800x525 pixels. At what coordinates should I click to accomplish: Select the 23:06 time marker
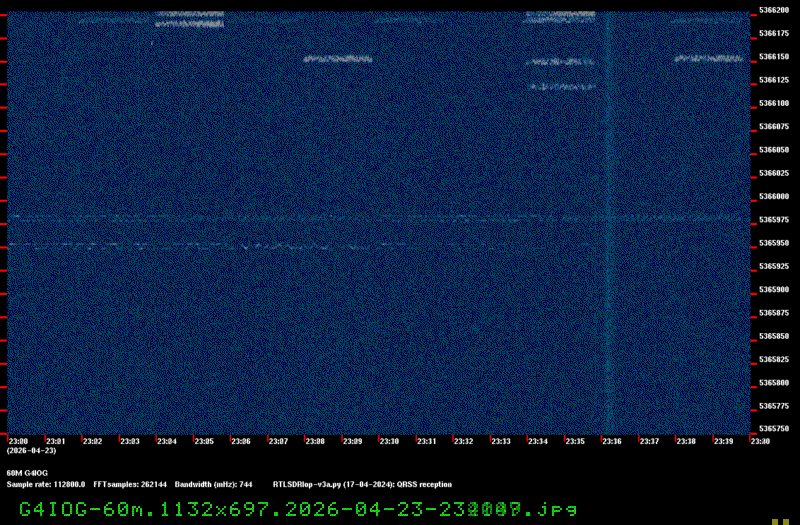coord(241,441)
